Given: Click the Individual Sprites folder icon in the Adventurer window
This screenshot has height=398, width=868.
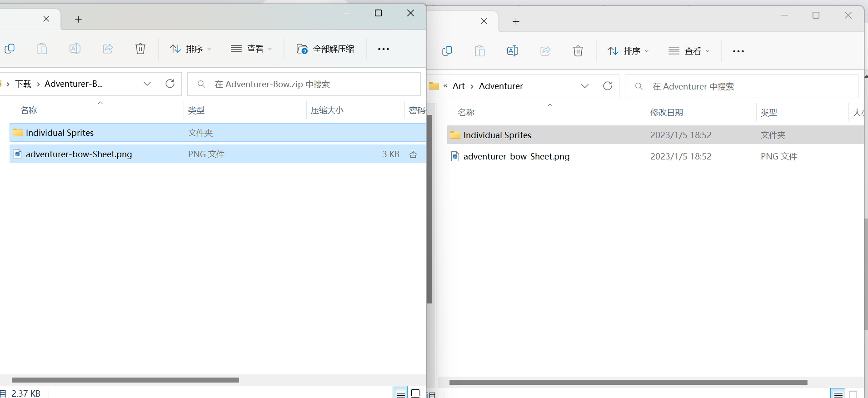Looking at the screenshot, I should click(455, 135).
